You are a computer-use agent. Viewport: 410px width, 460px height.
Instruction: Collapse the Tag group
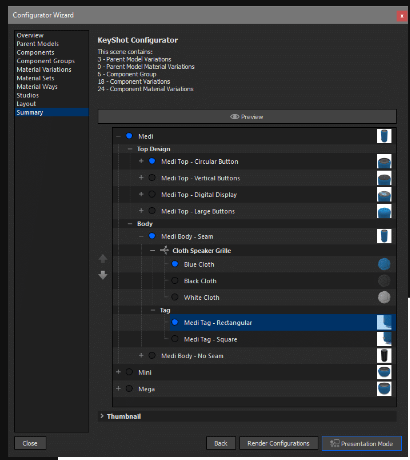[153, 310]
